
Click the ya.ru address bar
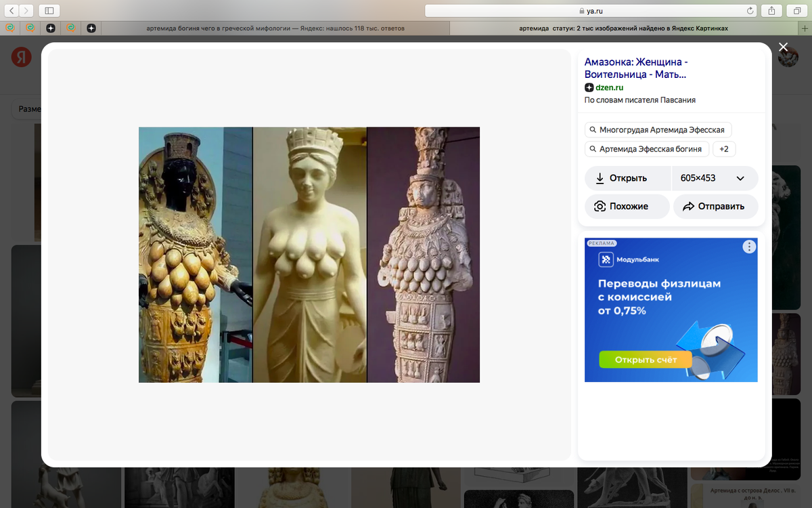click(590, 10)
